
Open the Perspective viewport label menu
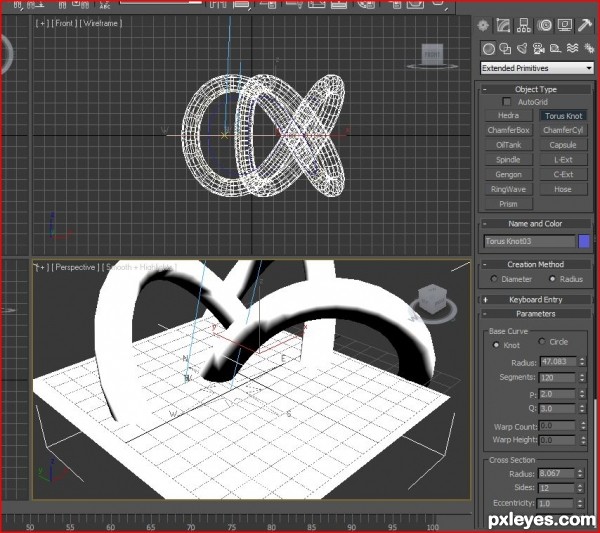[x=75, y=267]
